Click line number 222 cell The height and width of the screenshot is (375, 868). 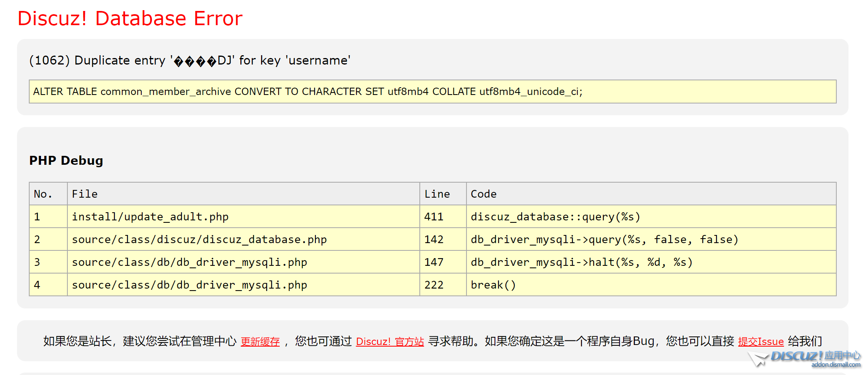click(x=434, y=285)
